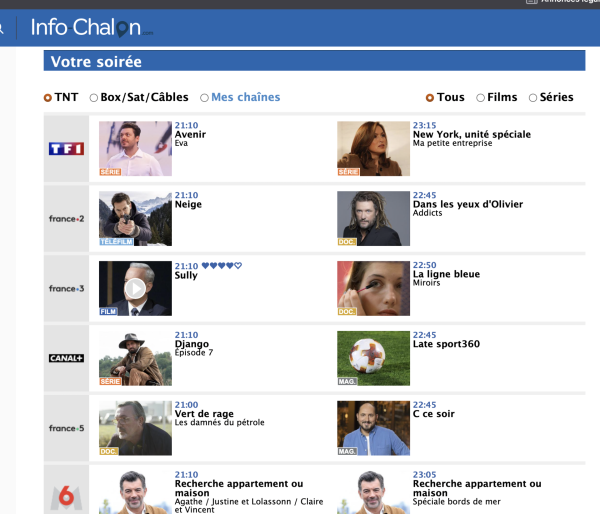This screenshot has height=514, width=600.
Task: Click Vert de rage thumbnail
Action: (x=135, y=428)
